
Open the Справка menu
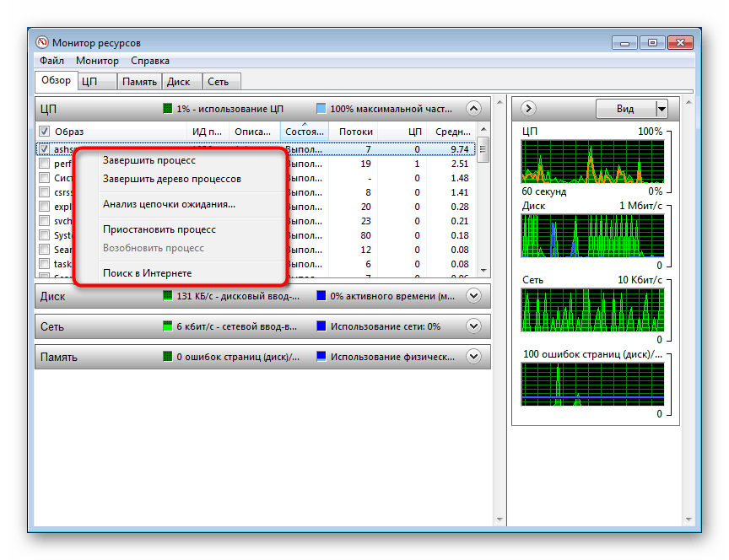tap(149, 61)
